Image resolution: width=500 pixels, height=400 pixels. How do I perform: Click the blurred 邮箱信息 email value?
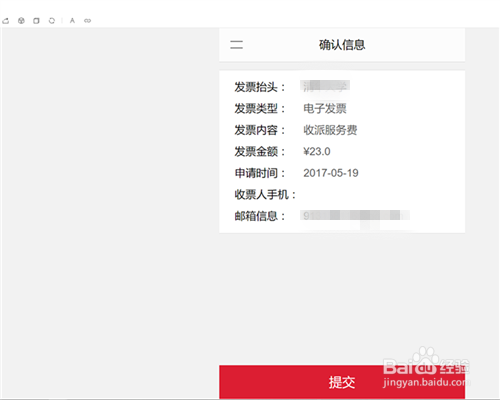355,216
